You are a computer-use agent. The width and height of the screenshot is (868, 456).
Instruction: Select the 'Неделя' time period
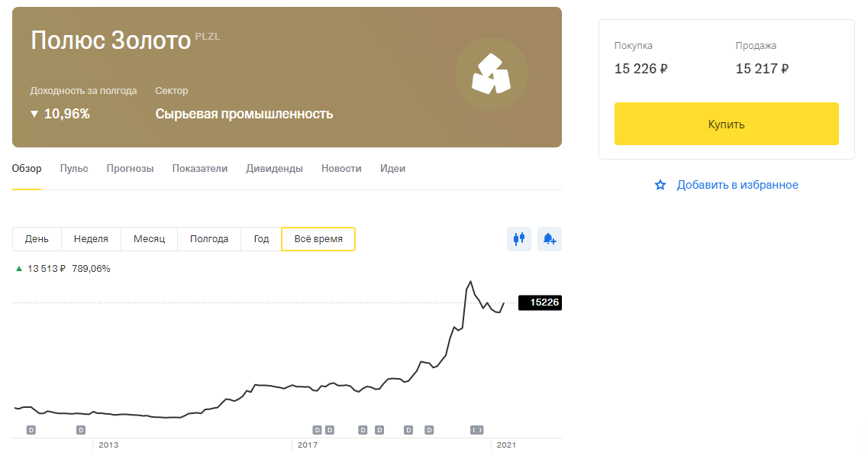pyautogui.click(x=91, y=238)
